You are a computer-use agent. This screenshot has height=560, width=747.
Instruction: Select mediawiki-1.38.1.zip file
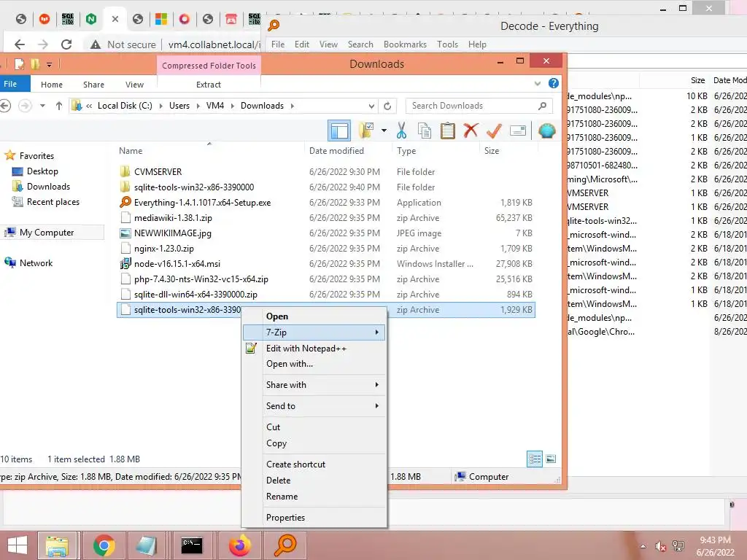173,217
